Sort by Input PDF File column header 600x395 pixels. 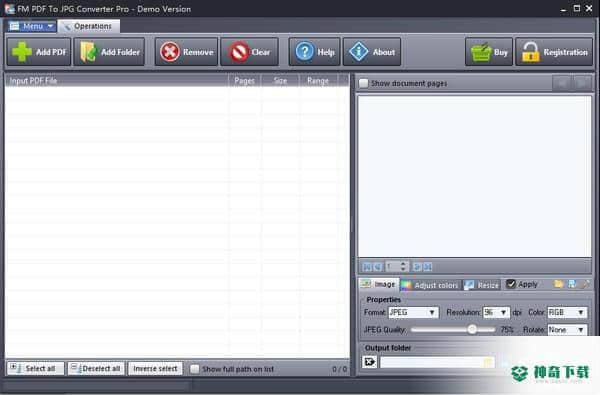click(116, 80)
